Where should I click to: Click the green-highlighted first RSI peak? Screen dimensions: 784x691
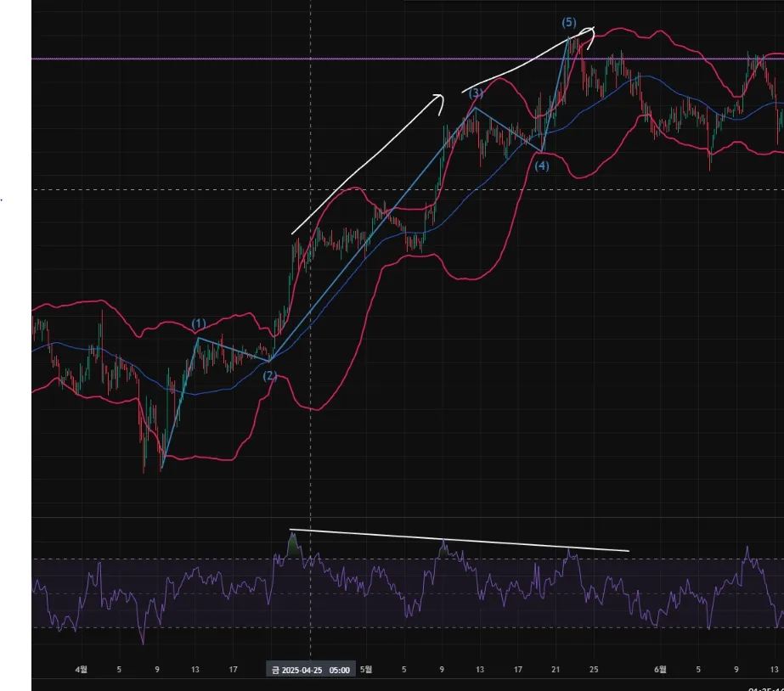coord(294,545)
